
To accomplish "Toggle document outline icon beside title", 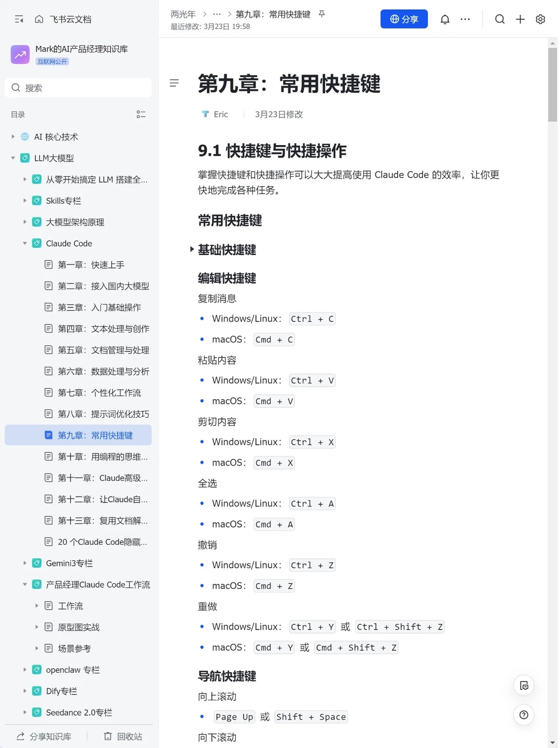I will [x=174, y=83].
